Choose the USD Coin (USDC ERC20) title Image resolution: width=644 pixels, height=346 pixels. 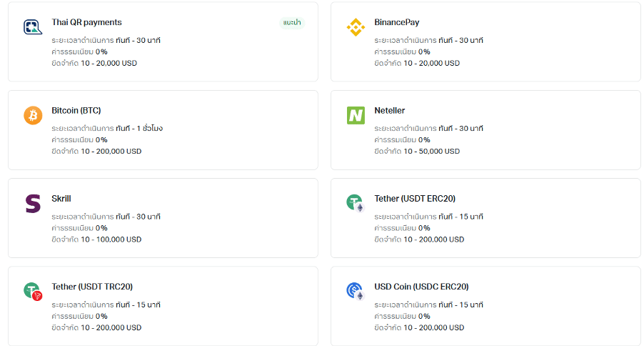[421, 287]
